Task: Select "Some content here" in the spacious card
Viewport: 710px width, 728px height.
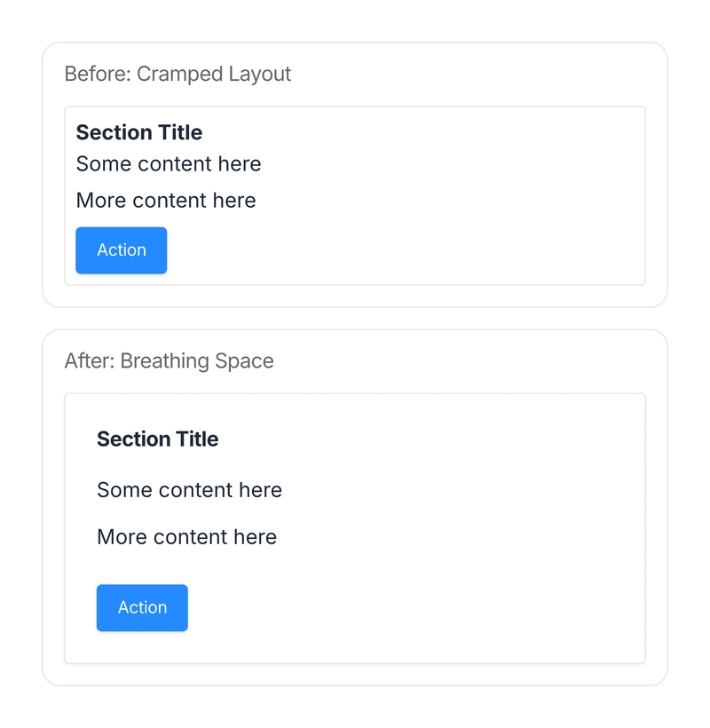Action: click(x=189, y=490)
